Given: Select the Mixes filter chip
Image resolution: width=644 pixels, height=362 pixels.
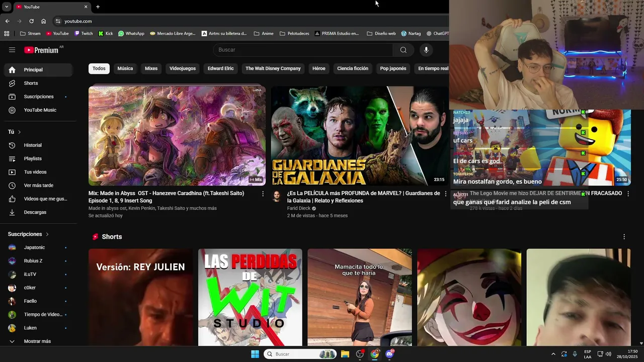Looking at the screenshot, I should click(x=151, y=68).
